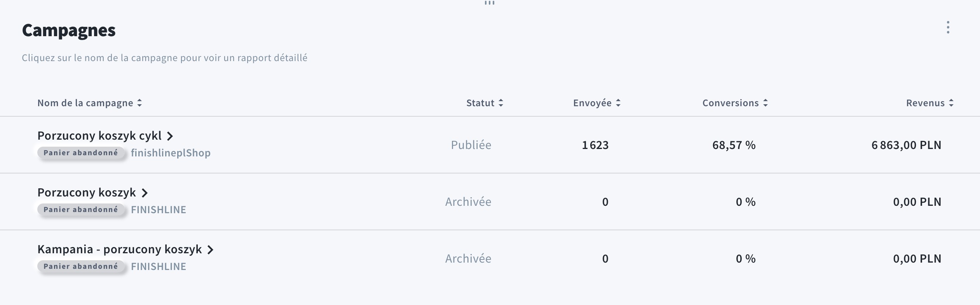
Task: Click the Panier abandonné tag on first campaign
Action: 80,153
